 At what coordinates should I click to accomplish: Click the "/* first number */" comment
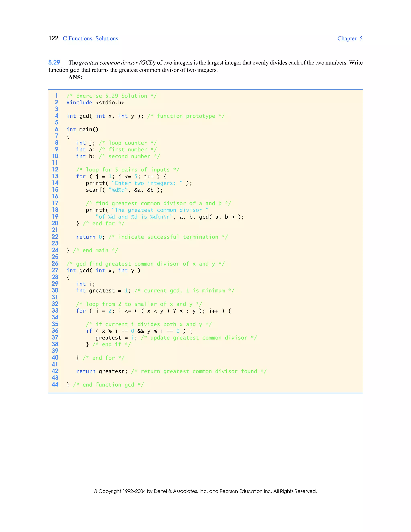pyautogui.click(x=128, y=150)
